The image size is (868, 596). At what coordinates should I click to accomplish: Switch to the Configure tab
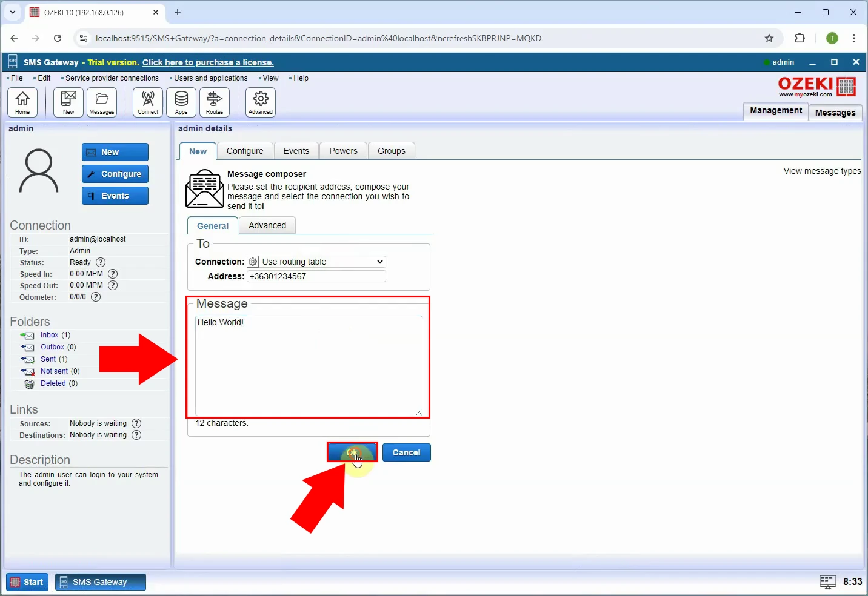[245, 151]
